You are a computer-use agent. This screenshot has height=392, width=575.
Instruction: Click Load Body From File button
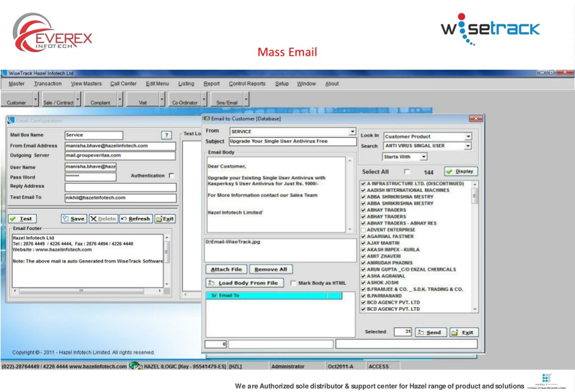[x=244, y=283]
